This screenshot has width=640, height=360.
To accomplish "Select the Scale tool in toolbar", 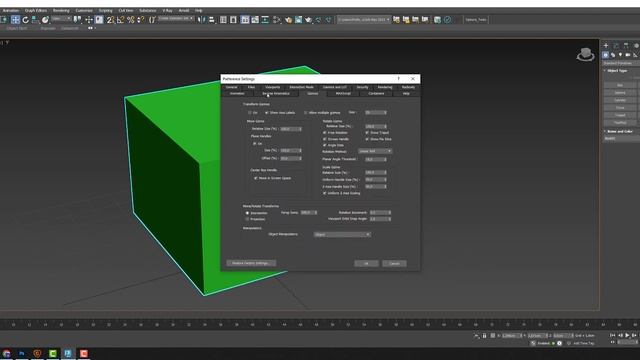I will point(35,20).
